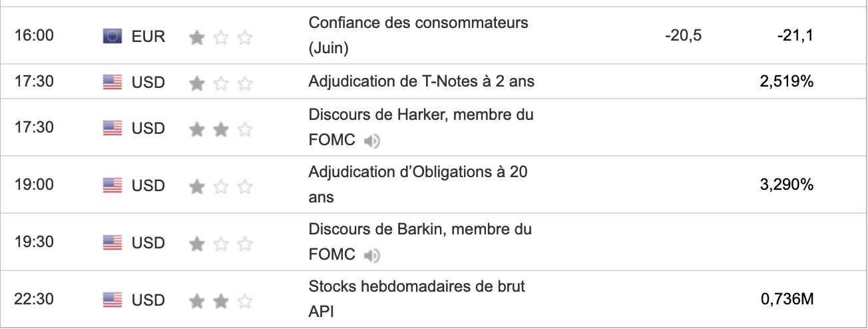The width and height of the screenshot is (868, 329).
Task: Click the previous value 0,736M
Action: point(787,300)
